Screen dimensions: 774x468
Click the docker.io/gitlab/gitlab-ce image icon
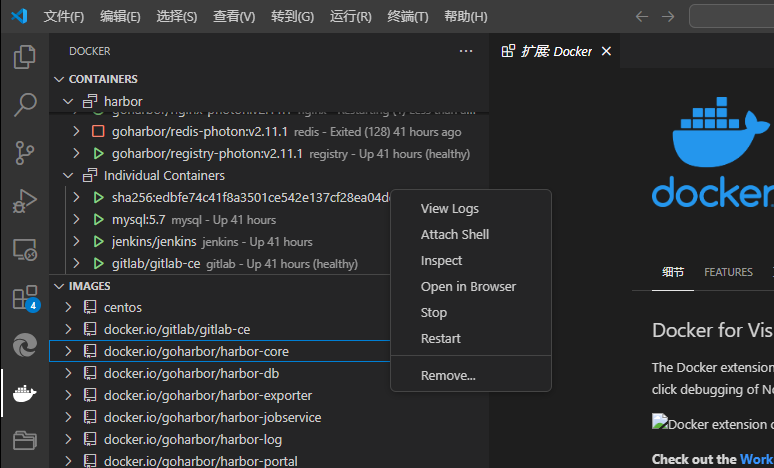coord(90,329)
